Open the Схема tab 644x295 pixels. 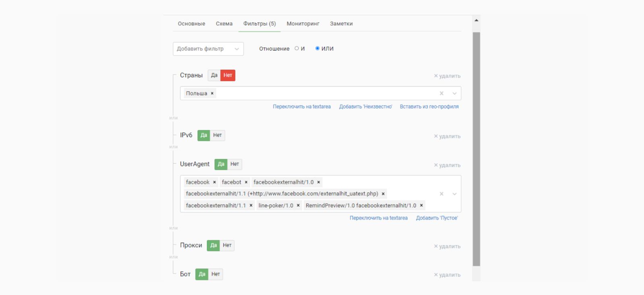tap(224, 24)
